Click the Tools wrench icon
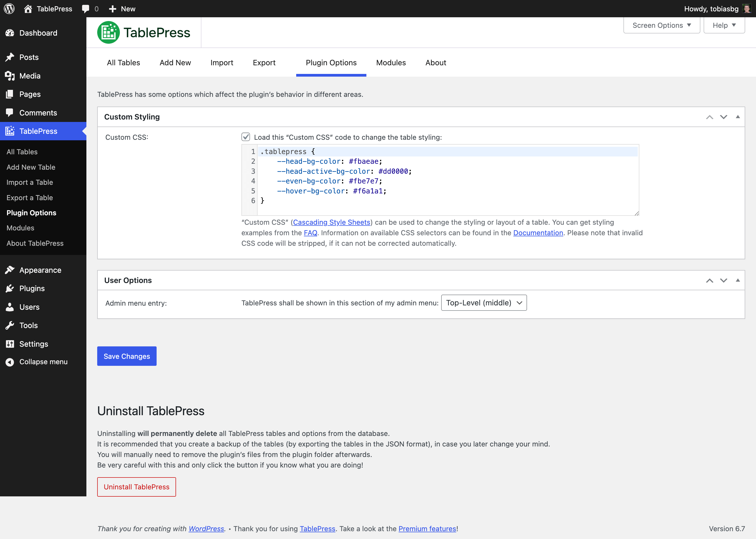The image size is (756, 539). point(10,325)
